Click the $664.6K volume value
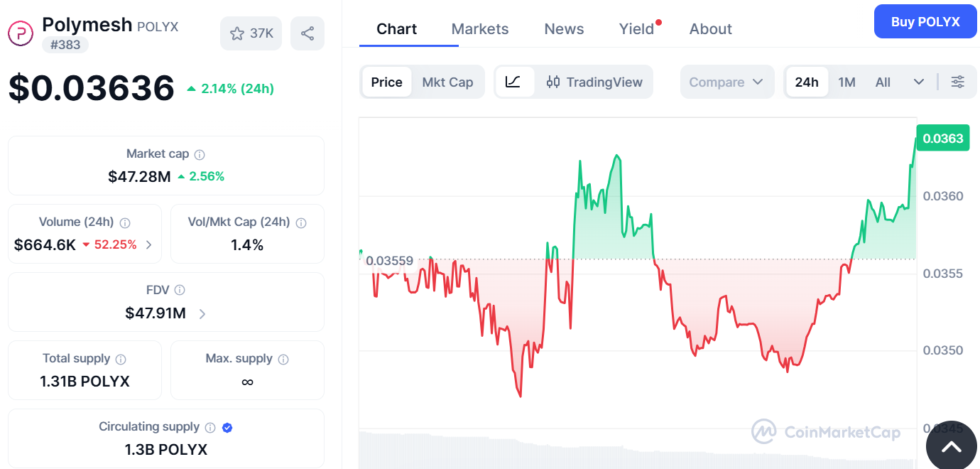 [45, 245]
